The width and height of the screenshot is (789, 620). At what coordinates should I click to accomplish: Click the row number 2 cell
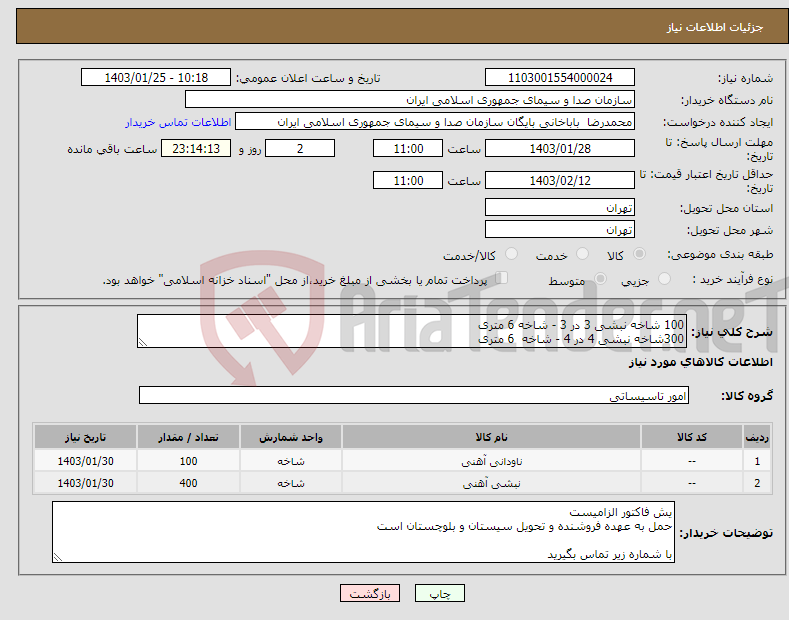757,483
